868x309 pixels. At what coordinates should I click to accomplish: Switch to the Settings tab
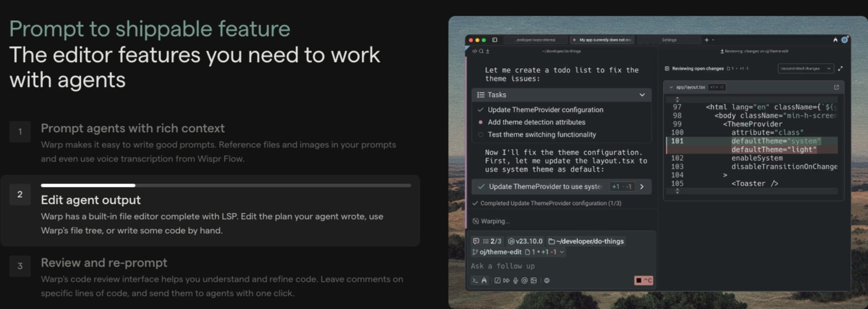point(669,40)
